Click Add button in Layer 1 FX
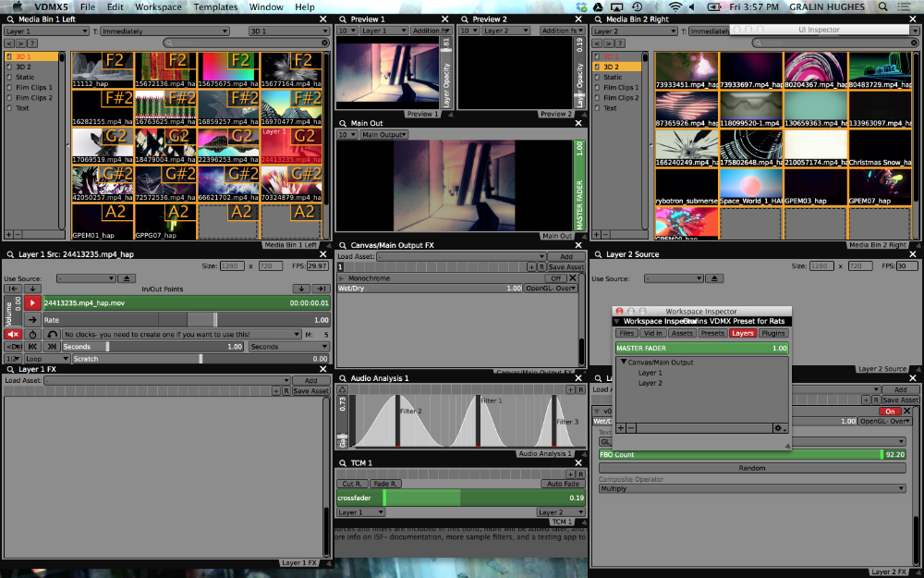Image resolution: width=924 pixels, height=578 pixels. (310, 380)
